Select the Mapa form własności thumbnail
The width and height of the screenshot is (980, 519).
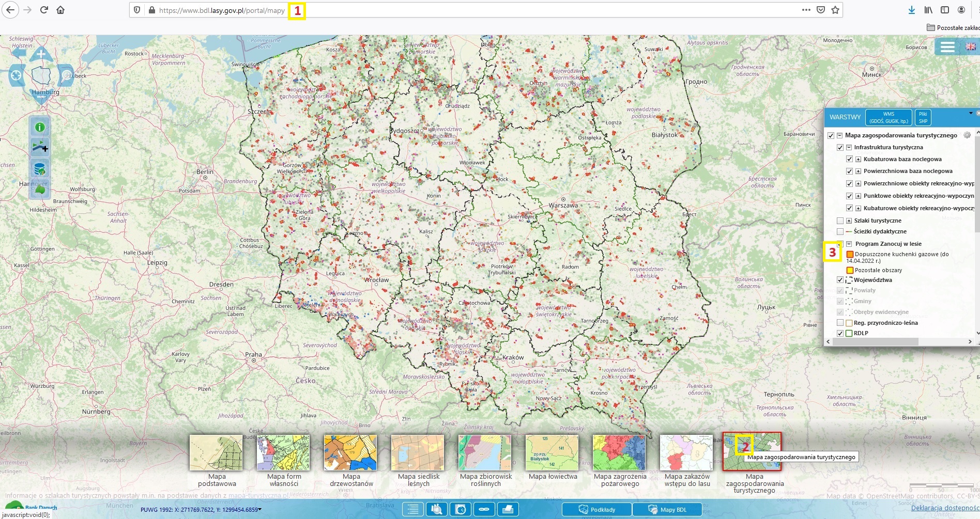(x=283, y=452)
